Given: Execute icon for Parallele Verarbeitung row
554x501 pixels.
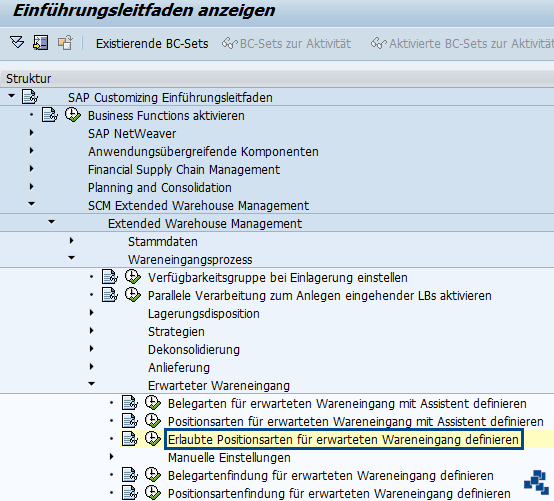Looking at the screenshot, I should pyautogui.click(x=133, y=295).
